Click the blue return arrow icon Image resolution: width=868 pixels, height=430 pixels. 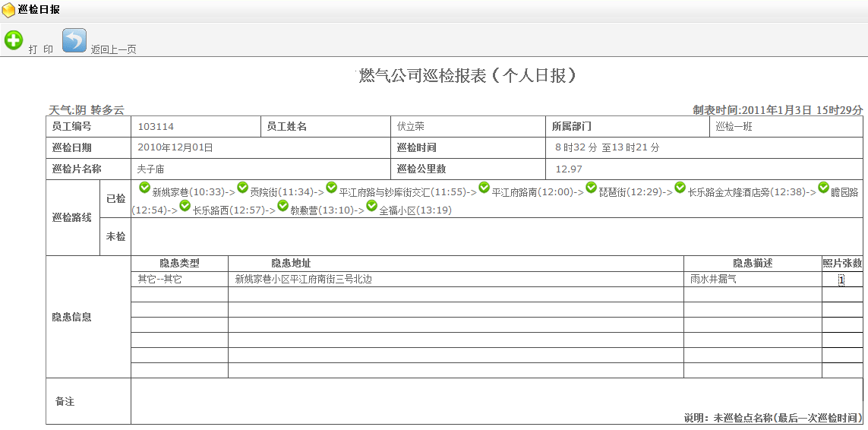[x=74, y=40]
